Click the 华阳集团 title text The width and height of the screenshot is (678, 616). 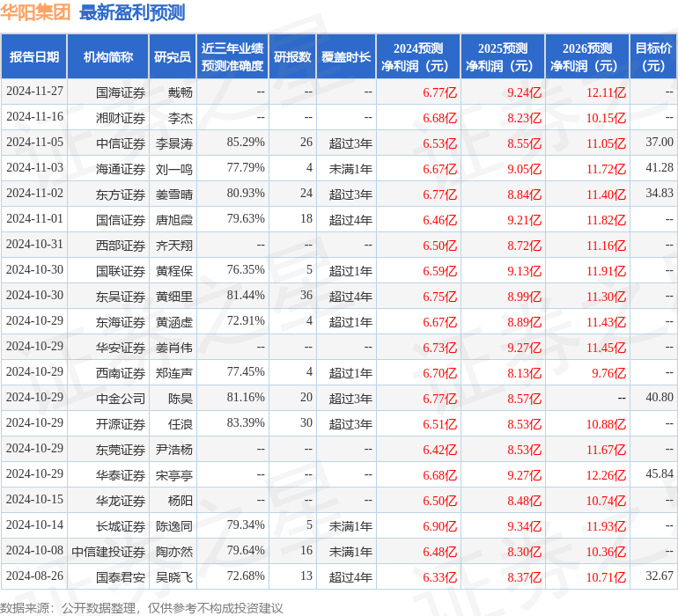(x=35, y=12)
